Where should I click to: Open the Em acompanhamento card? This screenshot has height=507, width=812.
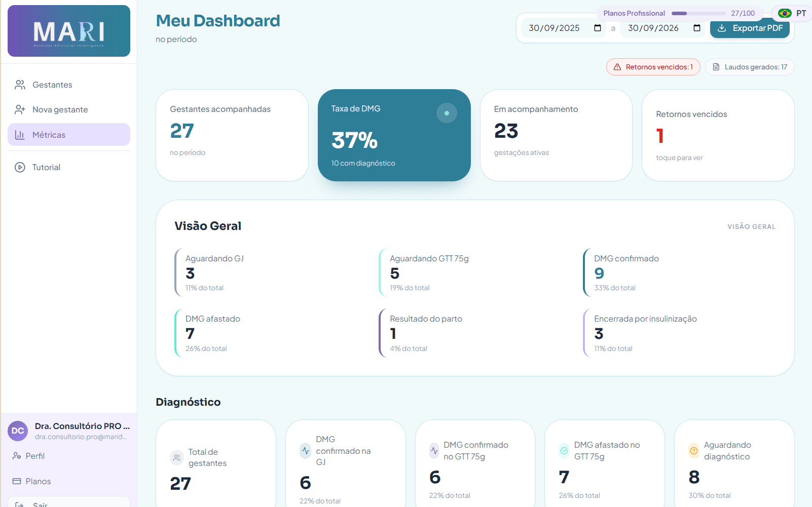[x=556, y=135]
